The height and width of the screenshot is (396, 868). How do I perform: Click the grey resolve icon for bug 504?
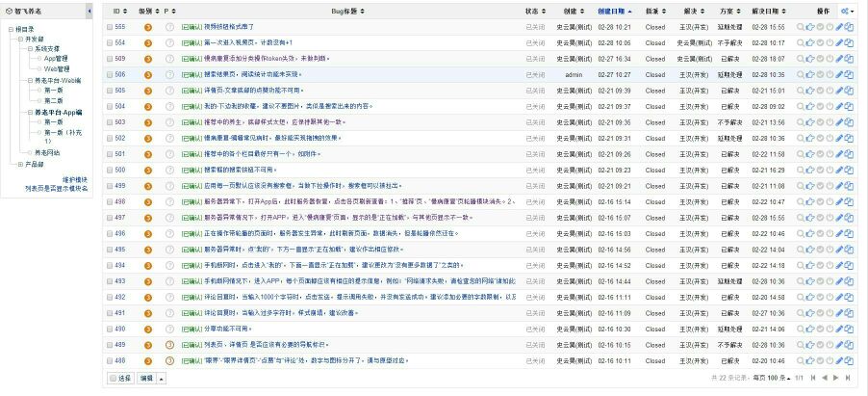point(819,106)
